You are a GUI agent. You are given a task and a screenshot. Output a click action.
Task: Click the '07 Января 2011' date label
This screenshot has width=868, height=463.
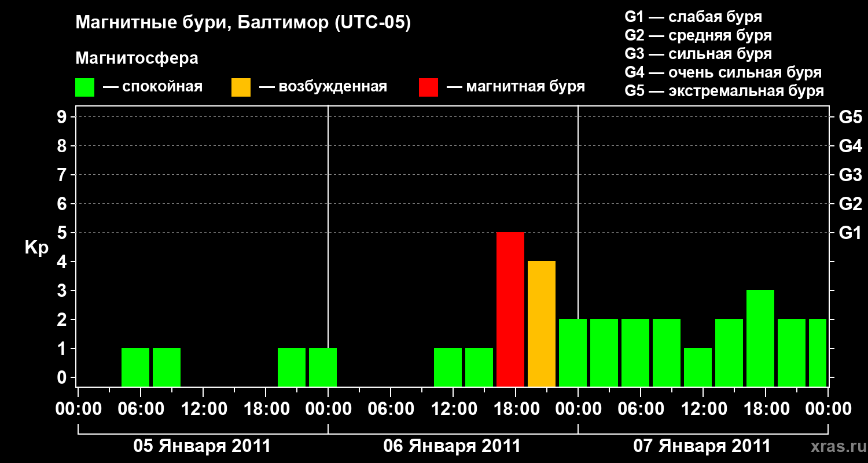pos(703,446)
